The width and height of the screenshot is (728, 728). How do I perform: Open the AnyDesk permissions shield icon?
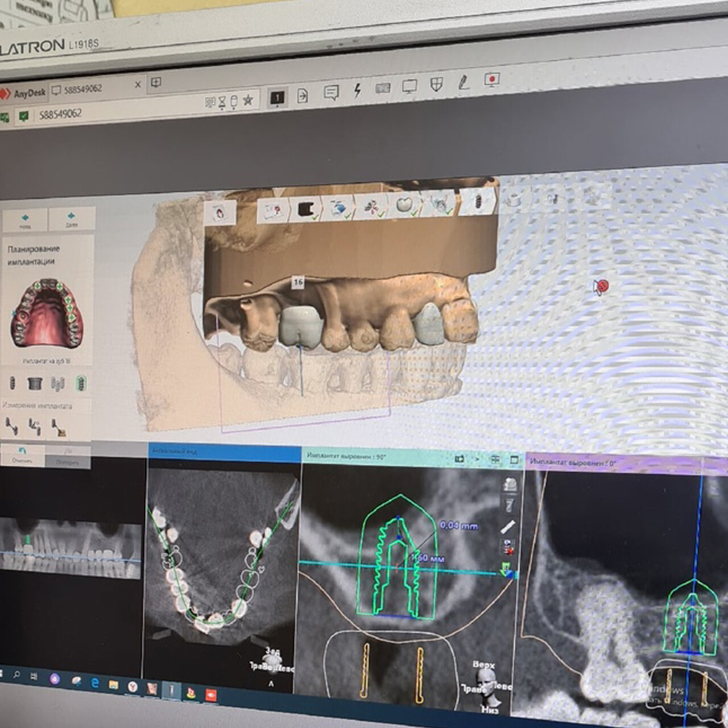pos(436,85)
